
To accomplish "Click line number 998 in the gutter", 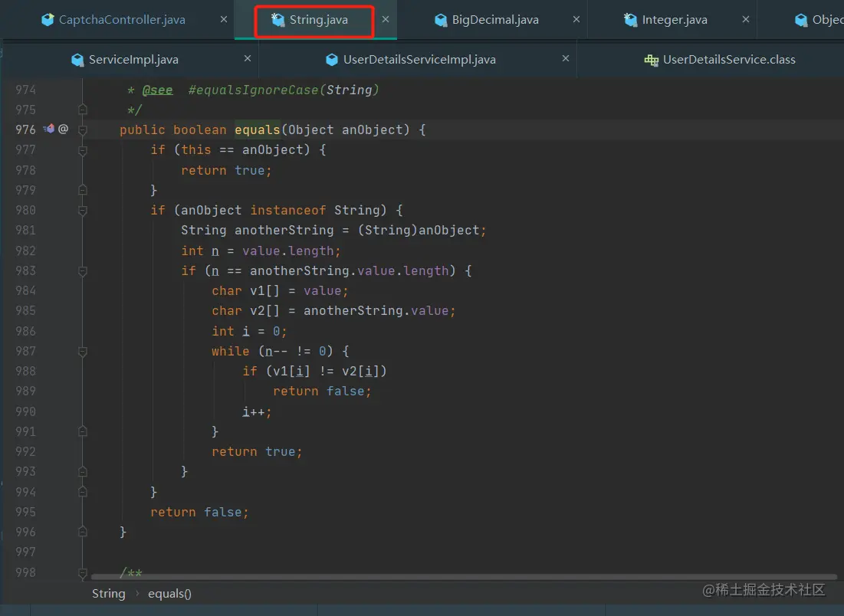I will (25, 572).
